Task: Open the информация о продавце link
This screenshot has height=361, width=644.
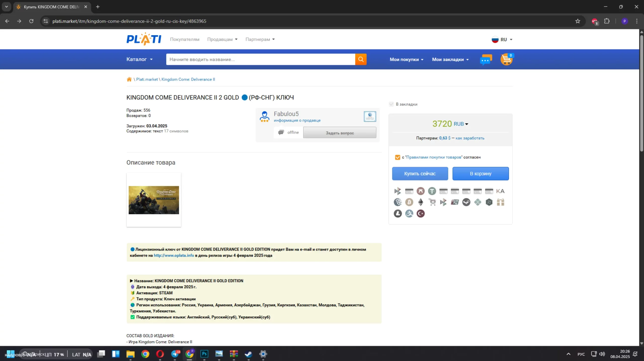Action: tap(297, 120)
